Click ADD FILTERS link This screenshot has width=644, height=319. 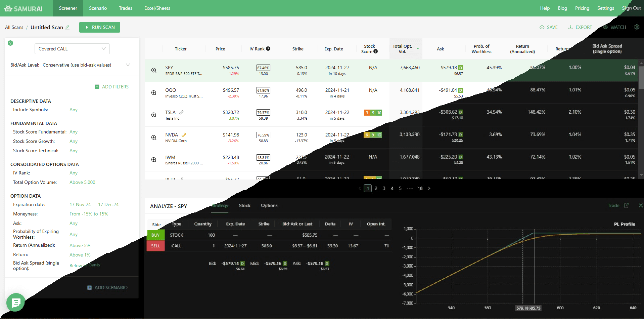(112, 87)
